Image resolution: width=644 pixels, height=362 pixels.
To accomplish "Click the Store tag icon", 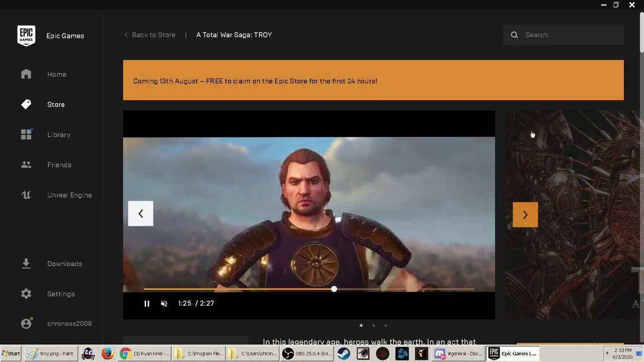I will tap(26, 104).
